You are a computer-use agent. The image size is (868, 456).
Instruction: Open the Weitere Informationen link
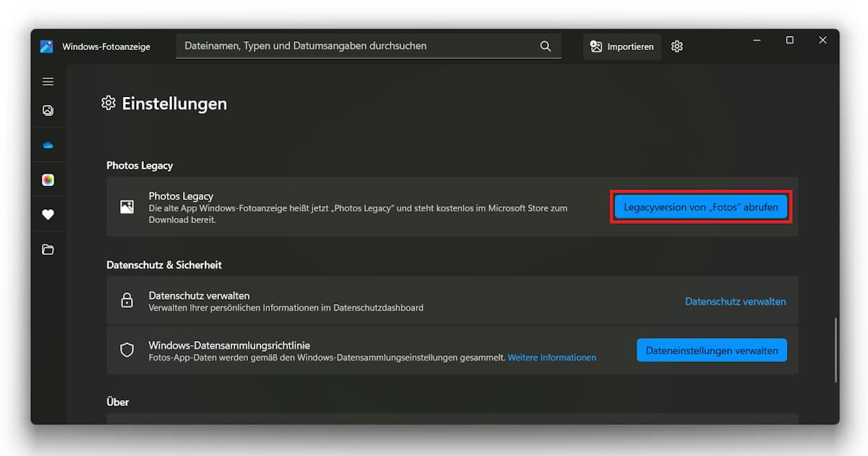click(552, 357)
